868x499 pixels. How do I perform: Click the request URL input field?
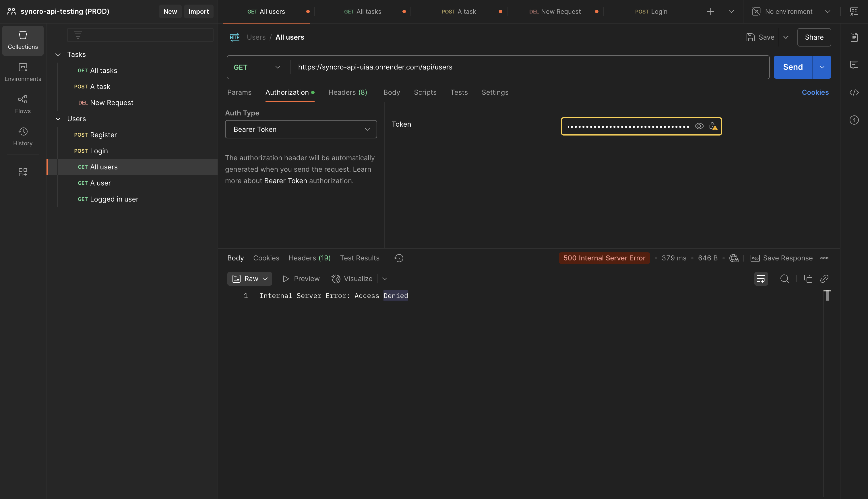(x=530, y=67)
